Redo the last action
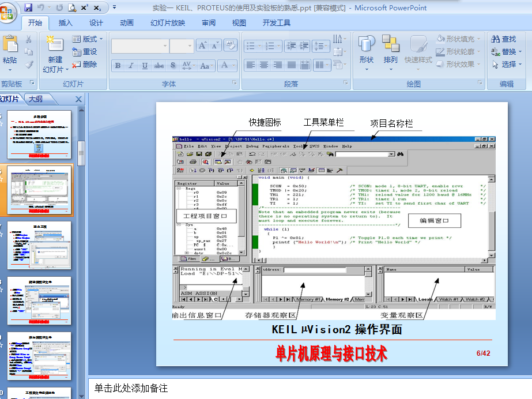Screen dimensions: 532x399 point(59,7)
